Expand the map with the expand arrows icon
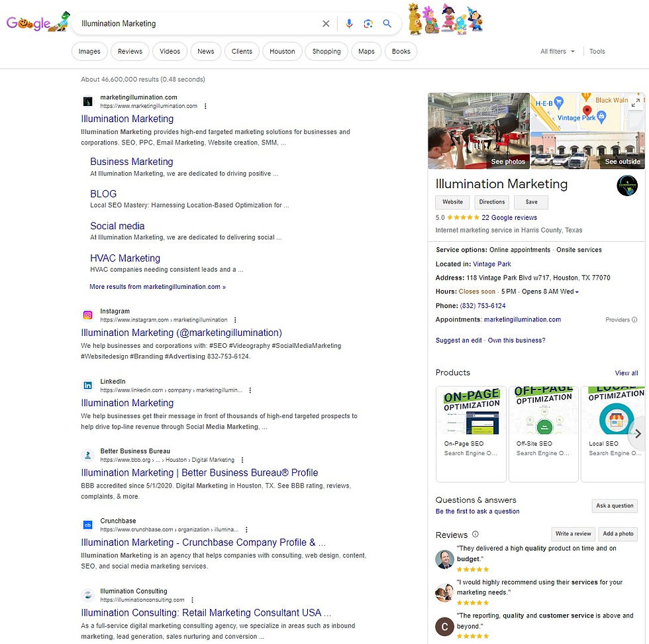 click(x=636, y=103)
